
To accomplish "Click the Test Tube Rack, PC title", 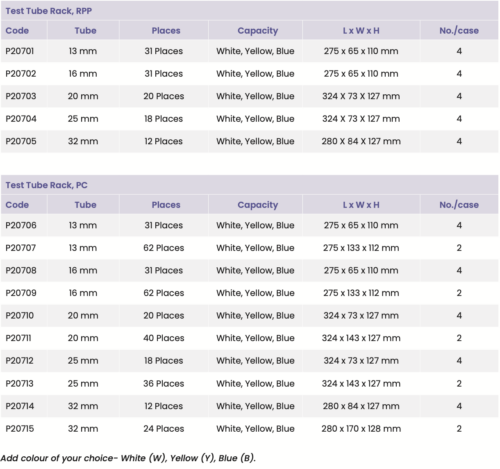I will (x=46, y=185).
